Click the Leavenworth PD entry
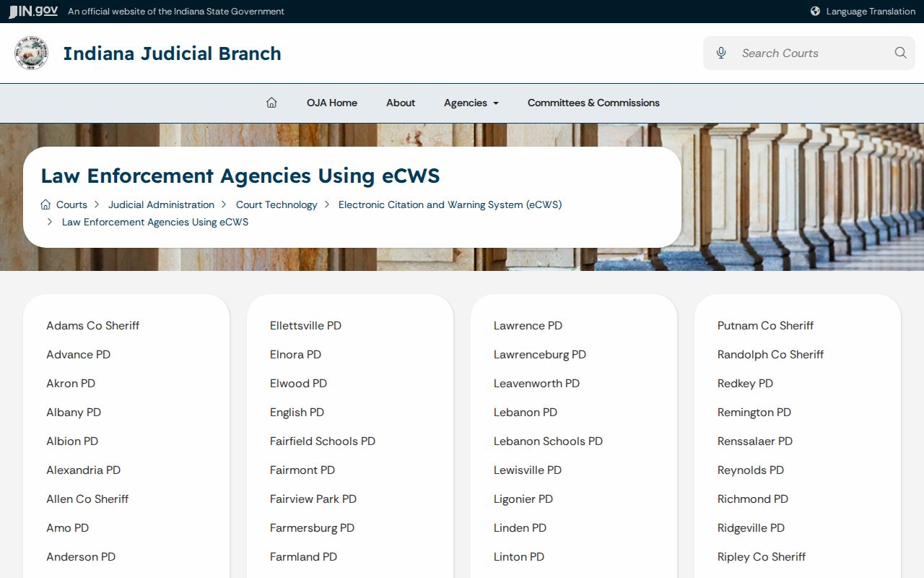Viewport: 924px width, 578px height. tap(536, 383)
